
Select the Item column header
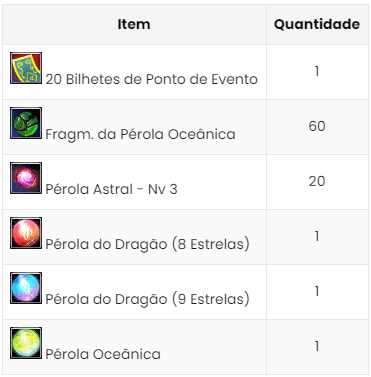pos(134,24)
